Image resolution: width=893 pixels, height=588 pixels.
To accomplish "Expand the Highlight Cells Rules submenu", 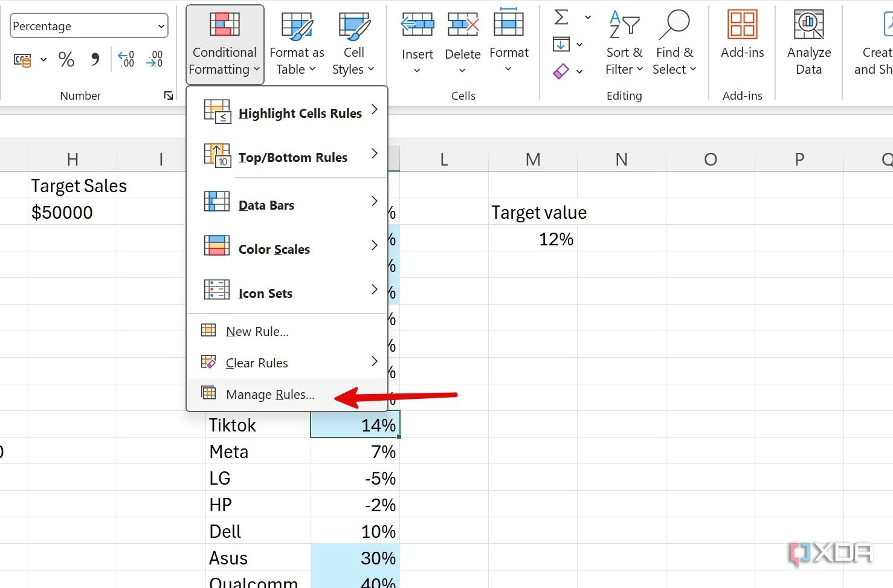I will pyautogui.click(x=300, y=112).
